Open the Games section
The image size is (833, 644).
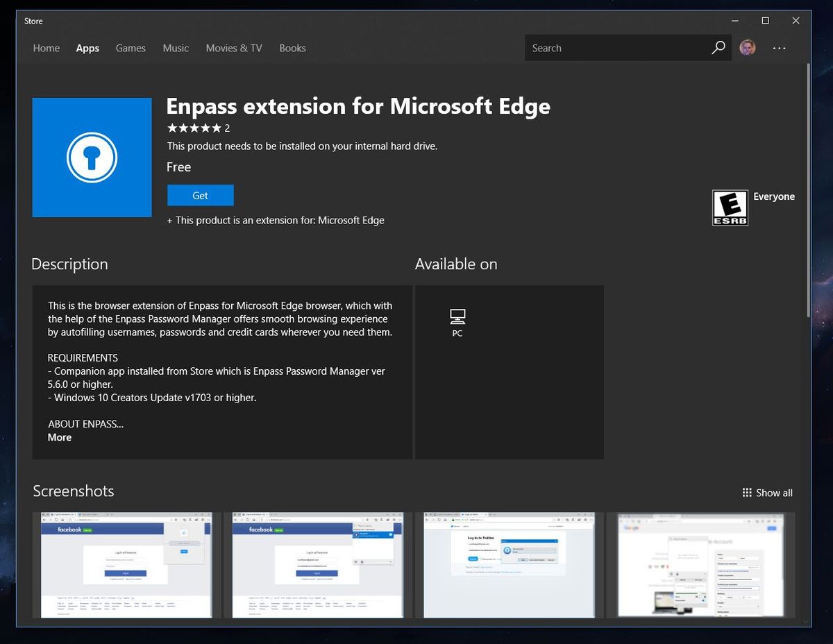pyautogui.click(x=131, y=47)
